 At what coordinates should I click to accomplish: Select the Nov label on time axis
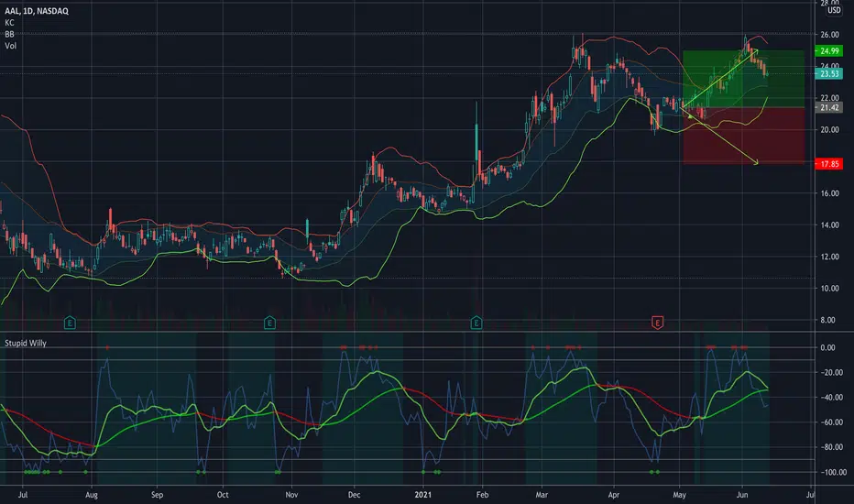291,495
